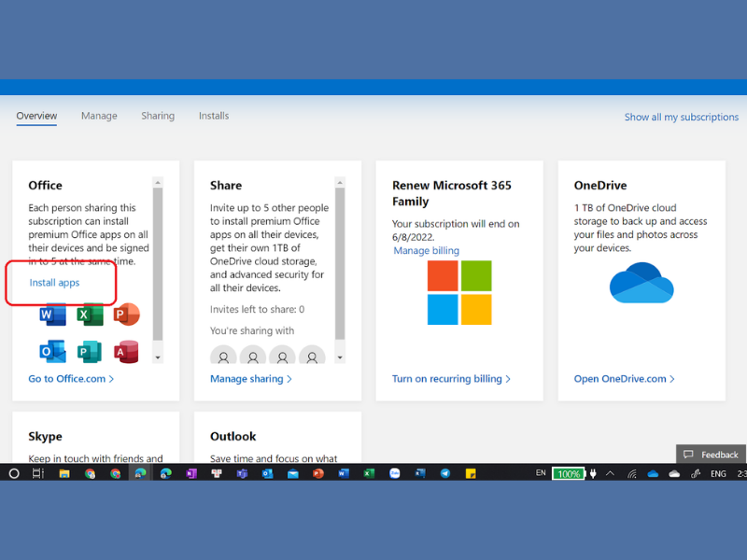
Task: Click Turn on recurring billing link
Action: coord(451,379)
